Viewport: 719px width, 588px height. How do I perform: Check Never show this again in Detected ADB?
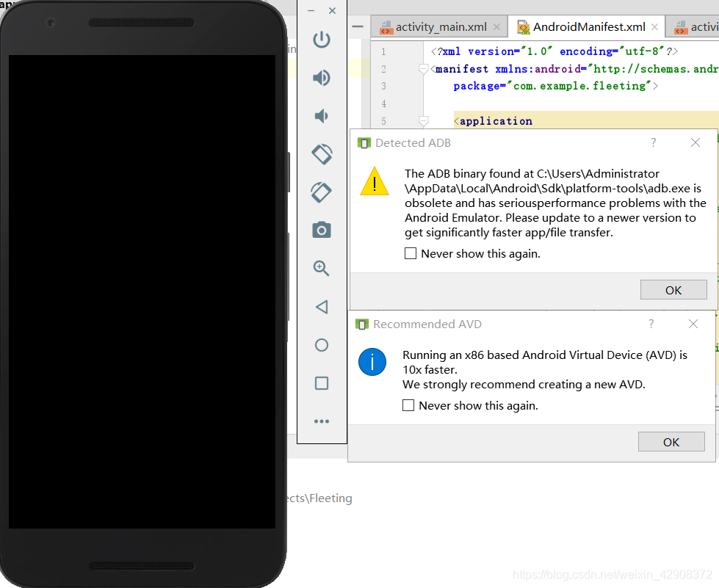click(x=409, y=253)
